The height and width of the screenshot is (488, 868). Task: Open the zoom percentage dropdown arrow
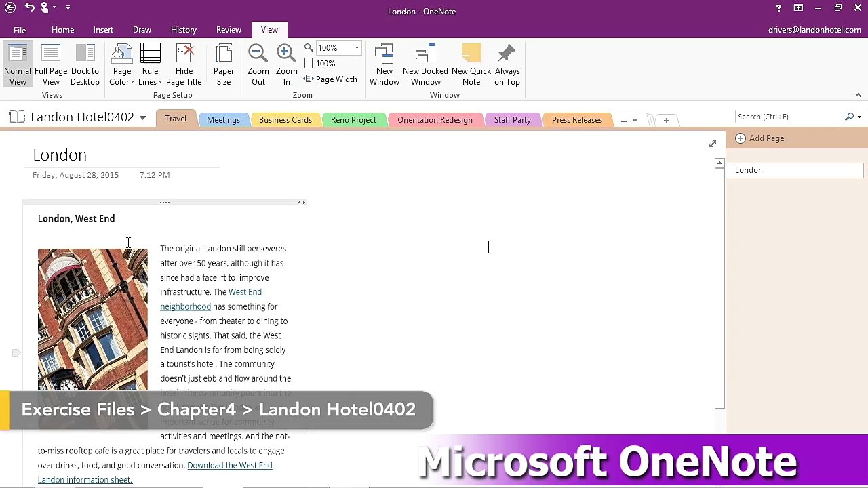point(357,48)
